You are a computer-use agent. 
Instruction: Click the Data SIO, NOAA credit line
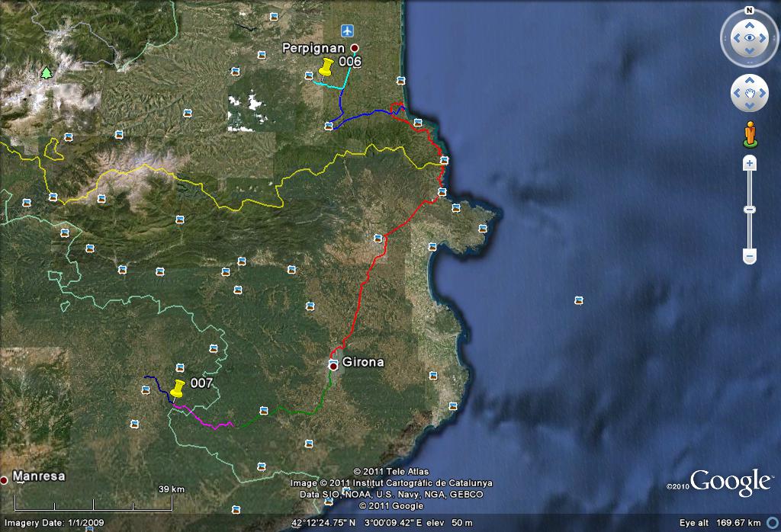click(x=391, y=494)
